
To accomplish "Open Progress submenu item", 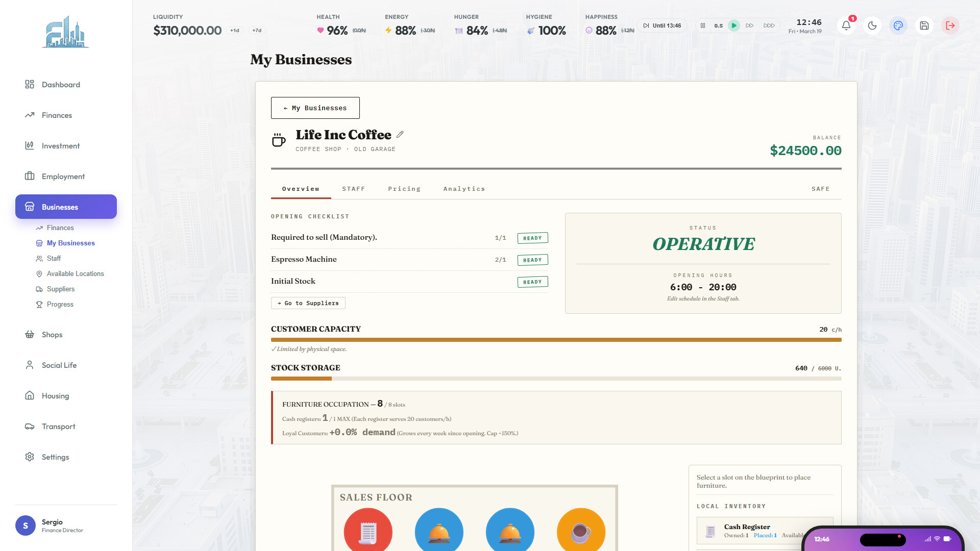I will pos(60,304).
